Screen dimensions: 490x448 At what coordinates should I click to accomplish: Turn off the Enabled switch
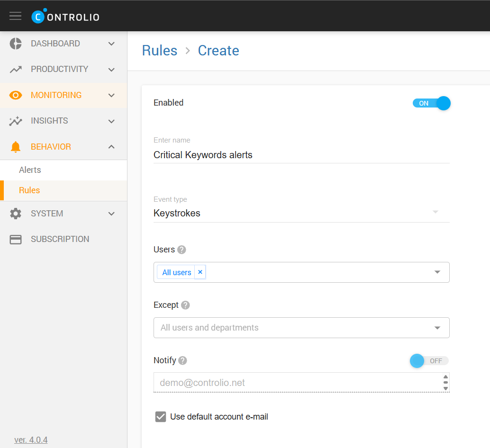point(431,103)
